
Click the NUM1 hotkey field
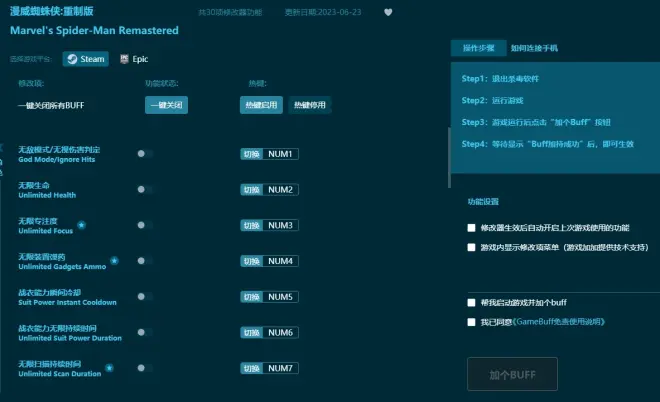pyautogui.click(x=280, y=154)
